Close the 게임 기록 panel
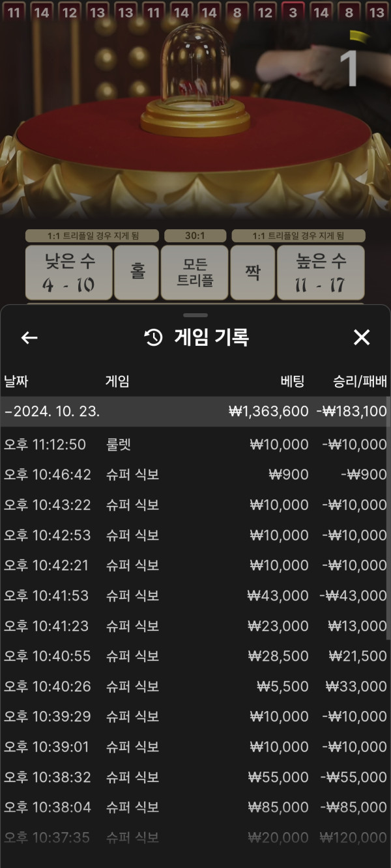391x868 pixels. [361, 337]
